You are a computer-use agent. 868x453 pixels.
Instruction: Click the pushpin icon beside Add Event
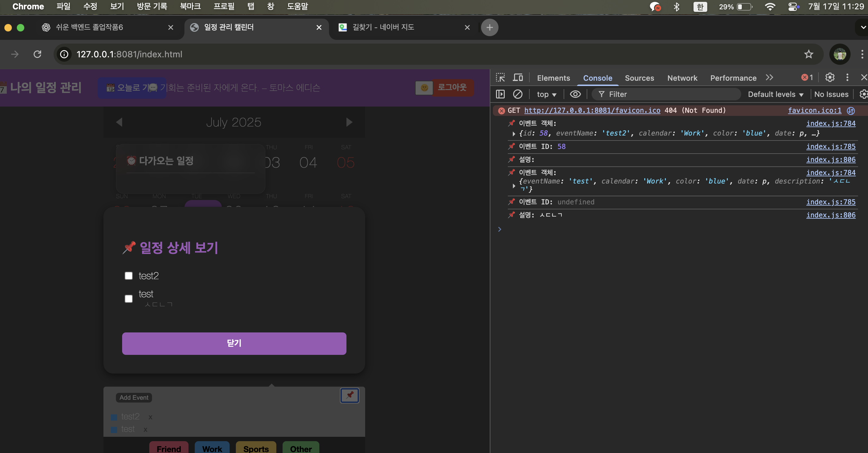[350, 395]
